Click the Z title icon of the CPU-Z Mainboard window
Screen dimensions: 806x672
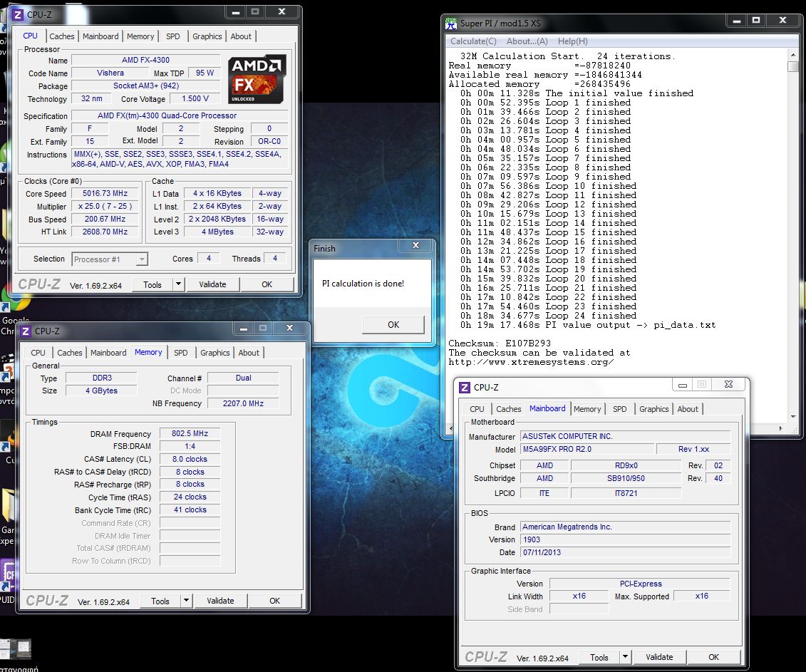pos(465,388)
